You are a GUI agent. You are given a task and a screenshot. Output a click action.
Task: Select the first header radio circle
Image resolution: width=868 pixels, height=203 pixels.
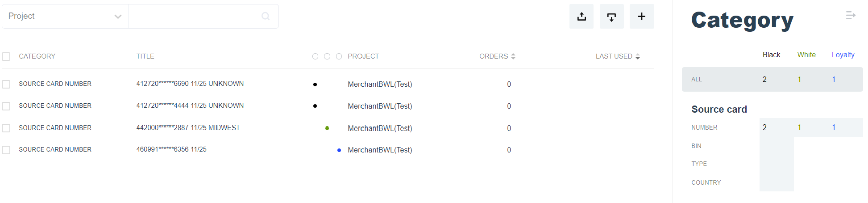316,56
